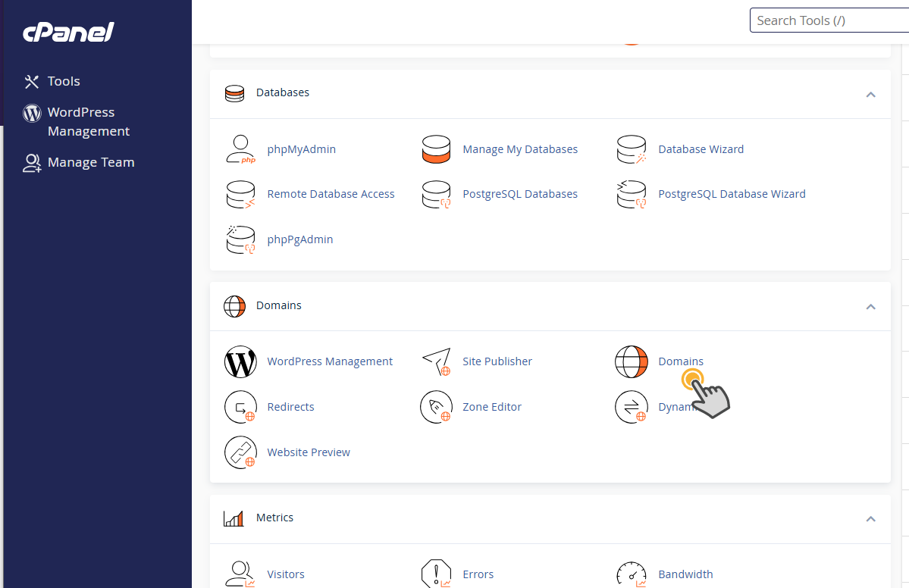Viewport: 909px width, 588px height.
Task: Open the PostgreSQL Databases link
Action: coord(520,194)
